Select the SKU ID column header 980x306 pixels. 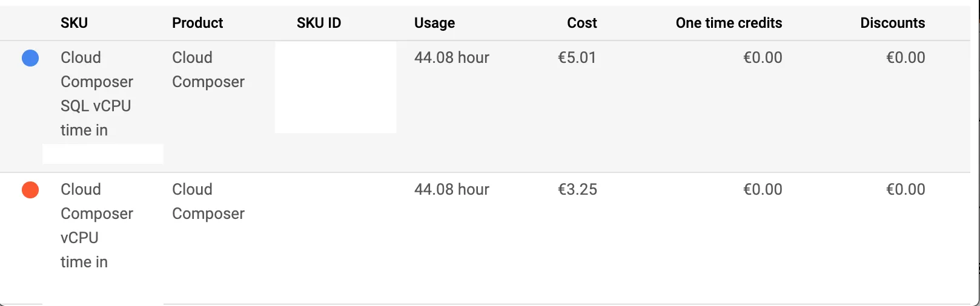pos(319,23)
